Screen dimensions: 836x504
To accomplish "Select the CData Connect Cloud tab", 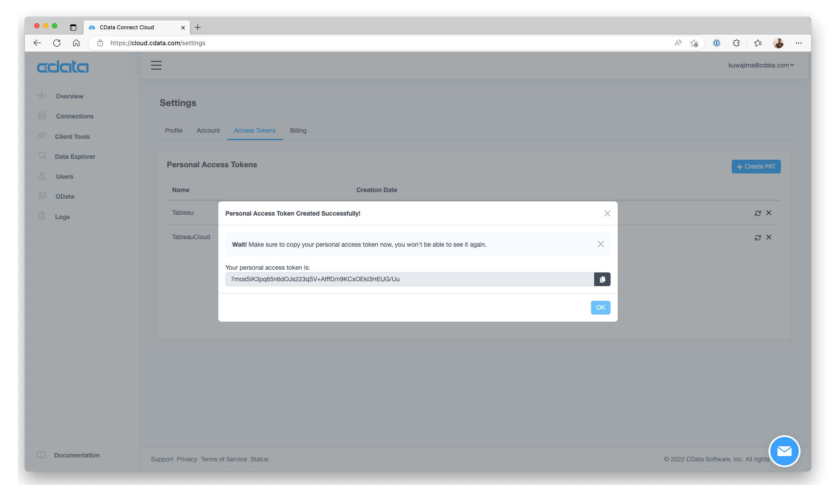I will [x=137, y=28].
